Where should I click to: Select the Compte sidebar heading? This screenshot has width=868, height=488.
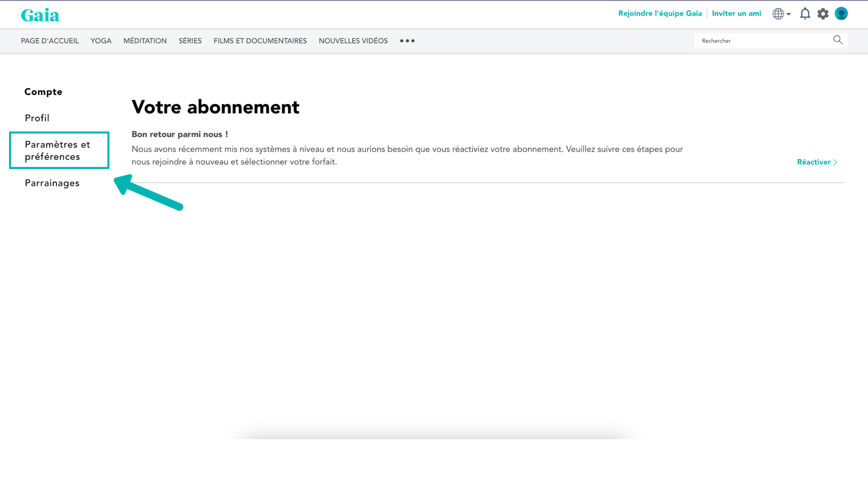[43, 92]
